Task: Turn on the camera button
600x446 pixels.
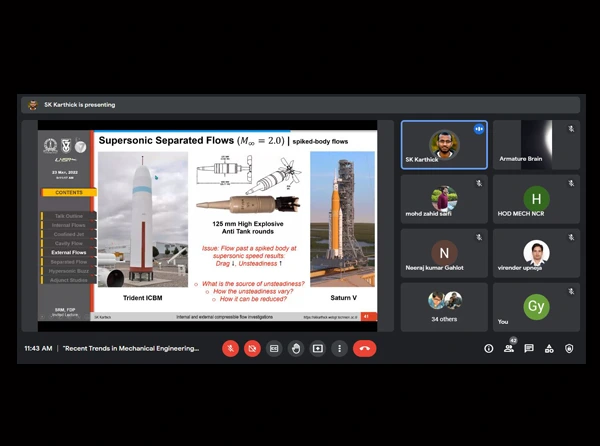Action: click(x=252, y=348)
